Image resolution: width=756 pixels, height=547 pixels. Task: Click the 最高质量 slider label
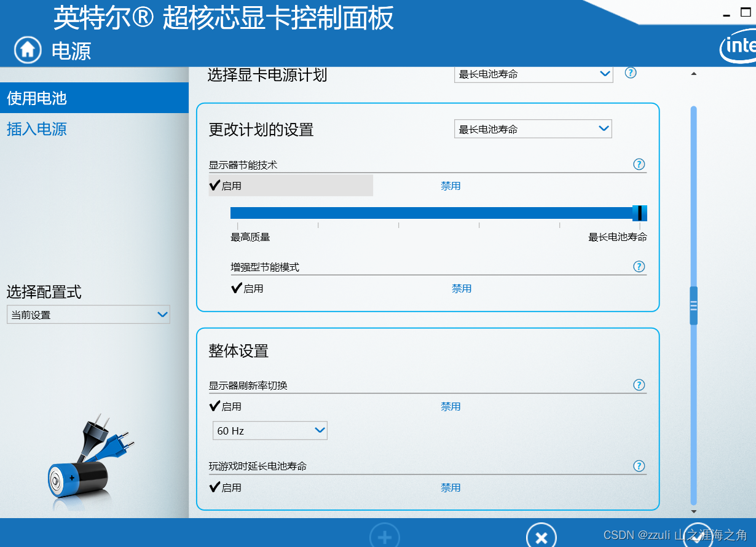(x=250, y=237)
